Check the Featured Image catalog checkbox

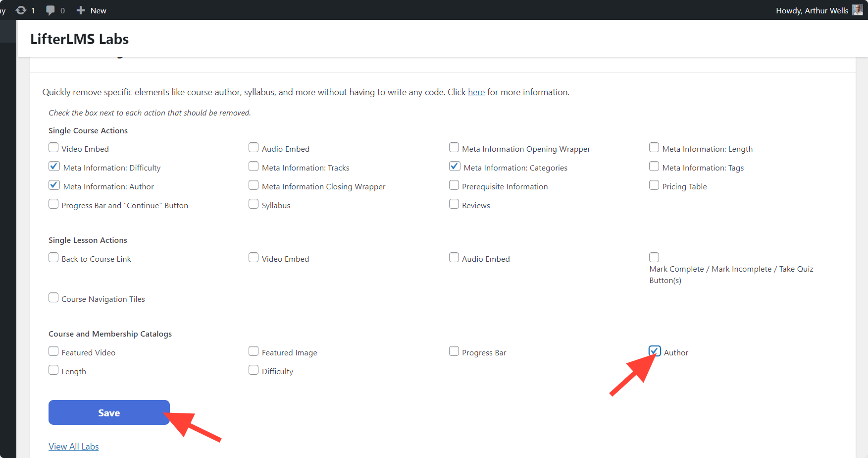click(254, 351)
